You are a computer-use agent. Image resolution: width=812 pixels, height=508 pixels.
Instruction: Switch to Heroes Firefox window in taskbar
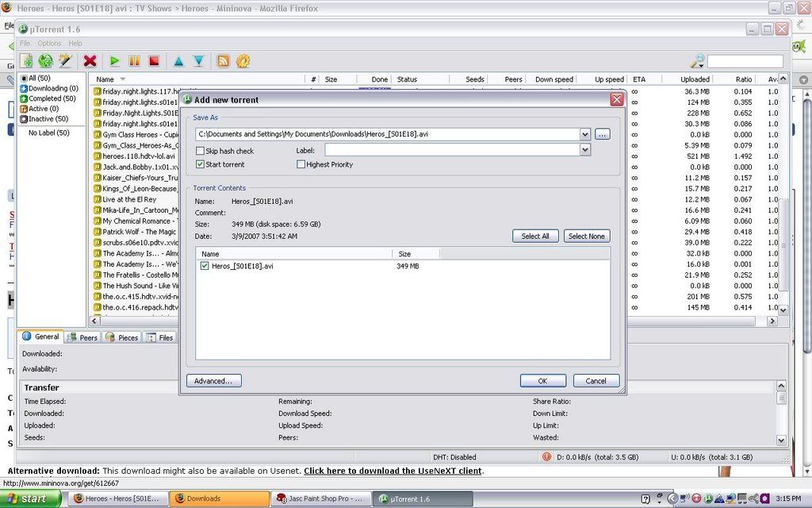coord(118,498)
